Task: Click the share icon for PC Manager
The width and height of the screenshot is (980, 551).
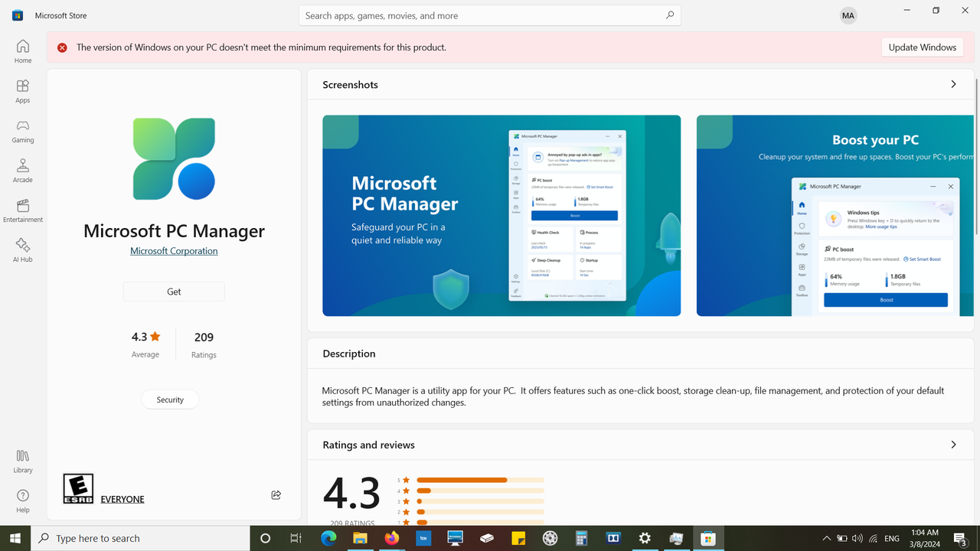Action: 276,495
